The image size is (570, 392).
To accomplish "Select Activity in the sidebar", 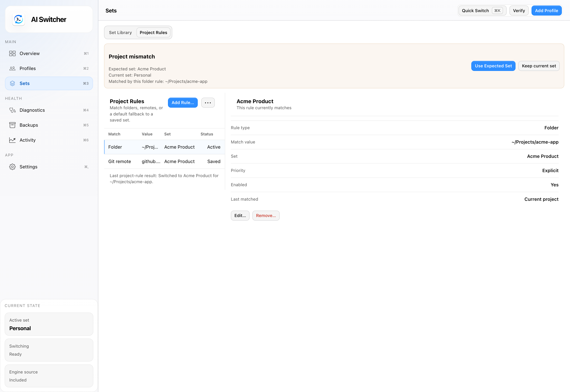I will coord(49,140).
